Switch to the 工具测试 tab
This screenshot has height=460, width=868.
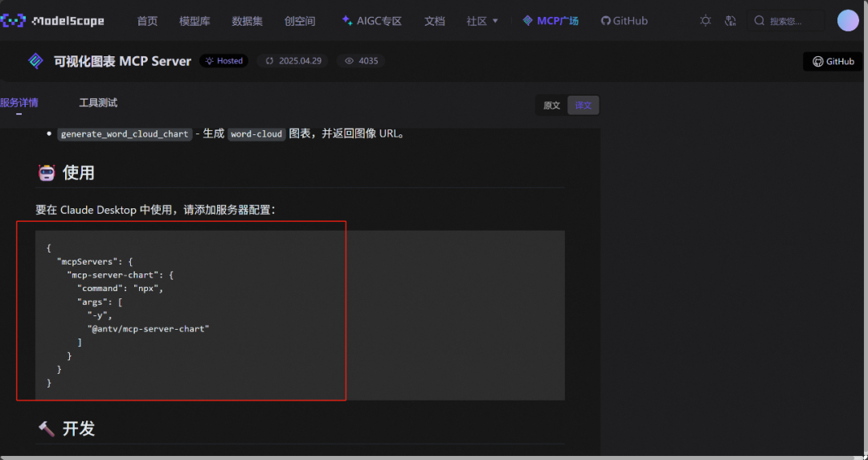98,102
